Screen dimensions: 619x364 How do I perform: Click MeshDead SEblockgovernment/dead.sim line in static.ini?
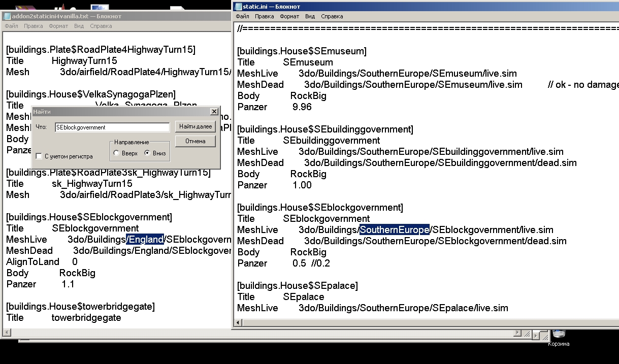pyautogui.click(x=402, y=241)
